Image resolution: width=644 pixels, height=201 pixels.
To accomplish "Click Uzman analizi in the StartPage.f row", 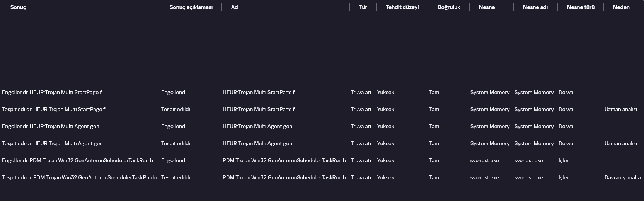I will point(621,109).
